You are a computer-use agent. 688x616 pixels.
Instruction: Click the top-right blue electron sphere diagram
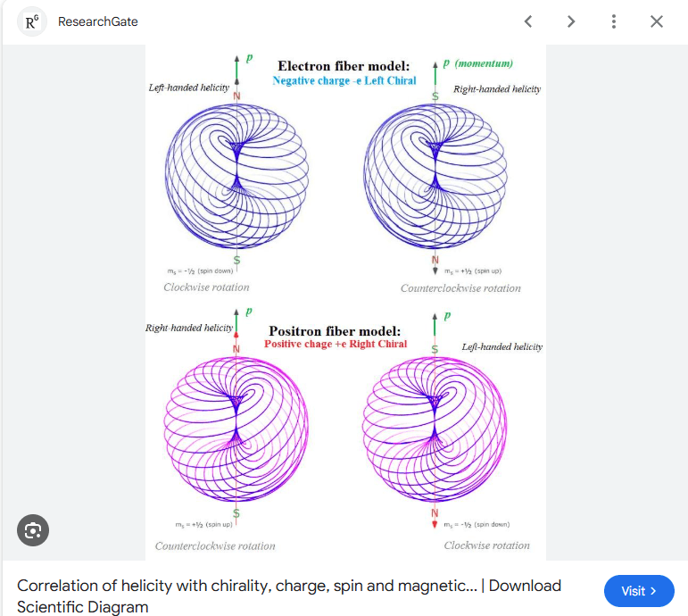[435, 172]
